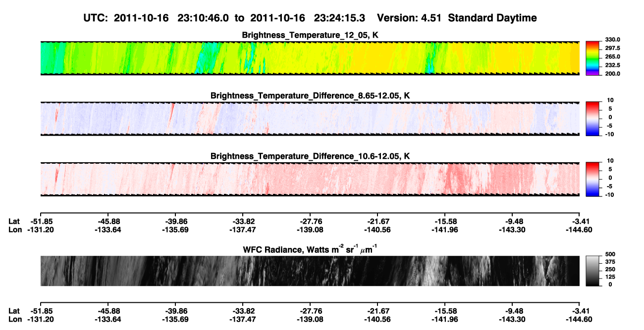The width and height of the screenshot is (644, 330).
Task: Select the 12.05 brightness temperature image strip
Action: pos(310,58)
